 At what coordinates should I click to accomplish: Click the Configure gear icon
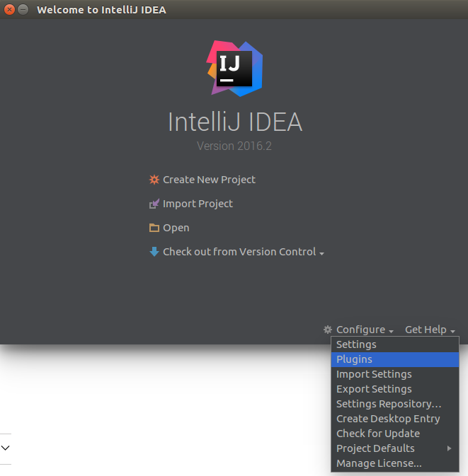point(328,330)
